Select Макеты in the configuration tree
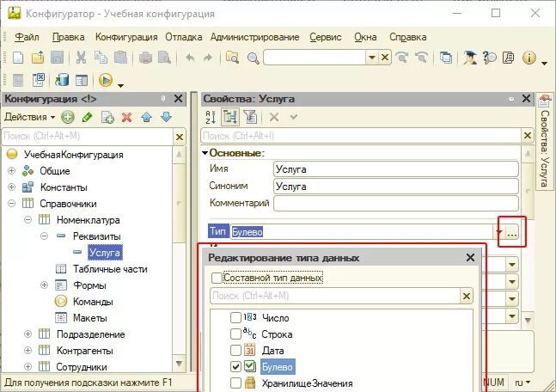The width and height of the screenshot is (556, 392). [90, 318]
